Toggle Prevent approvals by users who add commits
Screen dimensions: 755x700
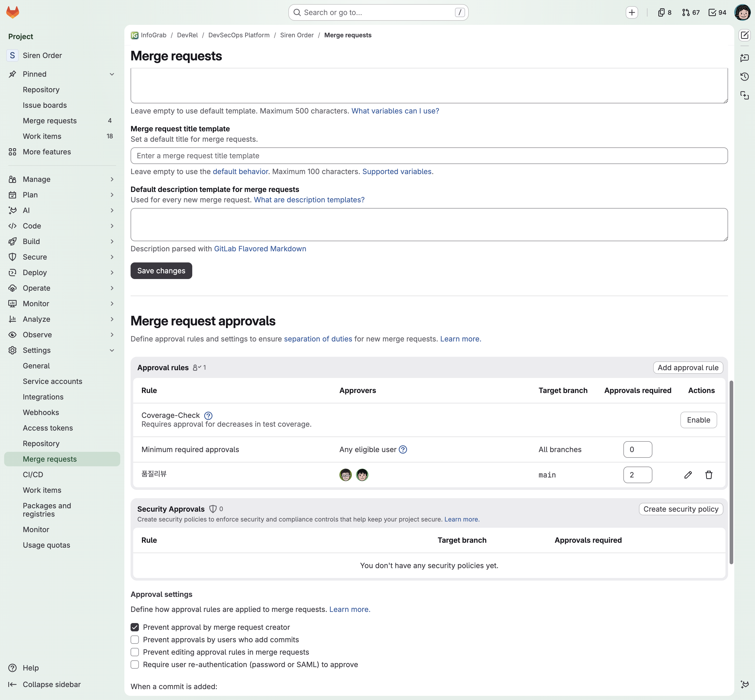pyautogui.click(x=135, y=640)
